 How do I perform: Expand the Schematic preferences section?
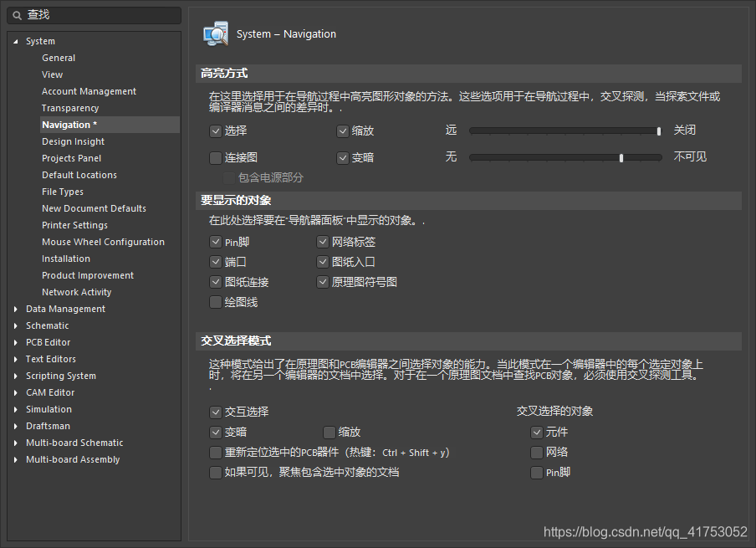coord(14,325)
